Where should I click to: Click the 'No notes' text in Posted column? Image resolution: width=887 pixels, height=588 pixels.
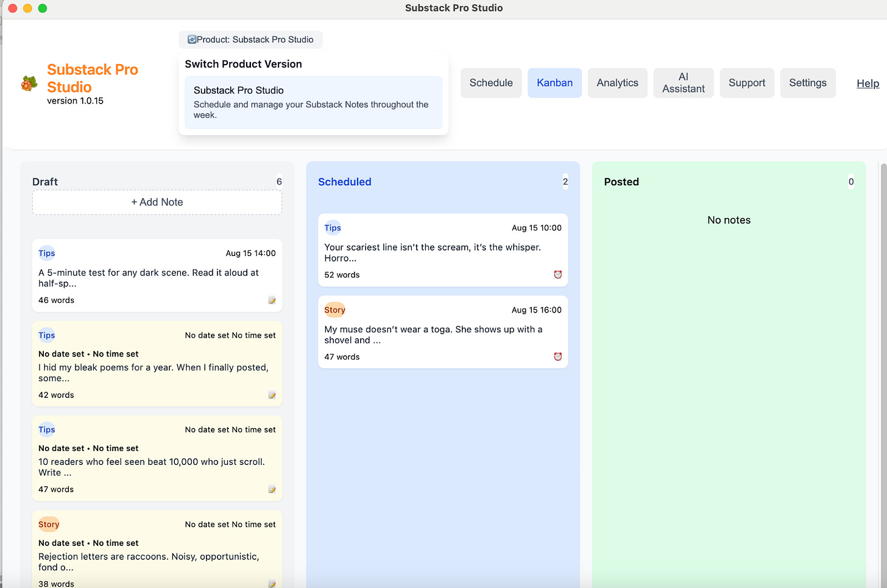click(729, 220)
